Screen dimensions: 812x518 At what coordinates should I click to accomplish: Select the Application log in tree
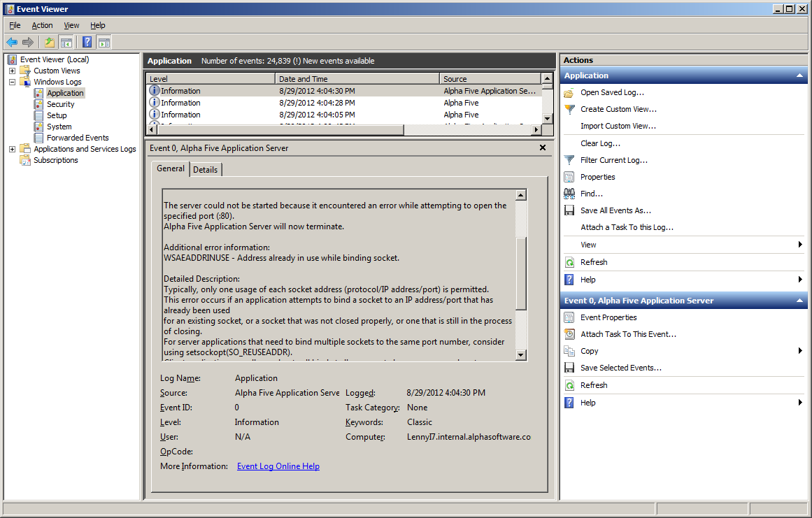[65, 93]
